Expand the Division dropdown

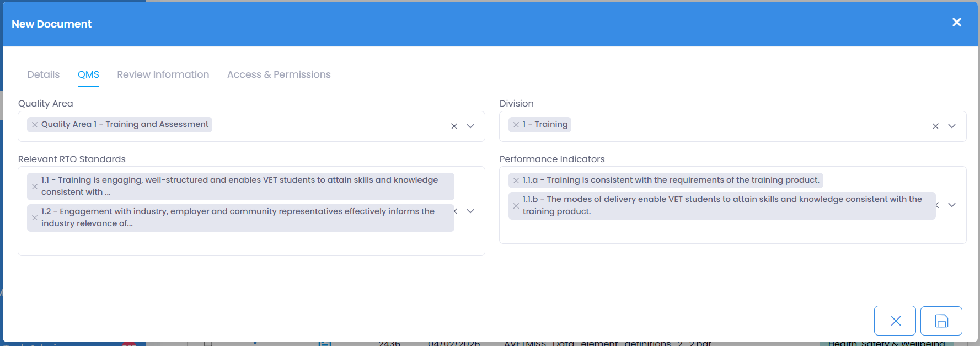coord(952,126)
